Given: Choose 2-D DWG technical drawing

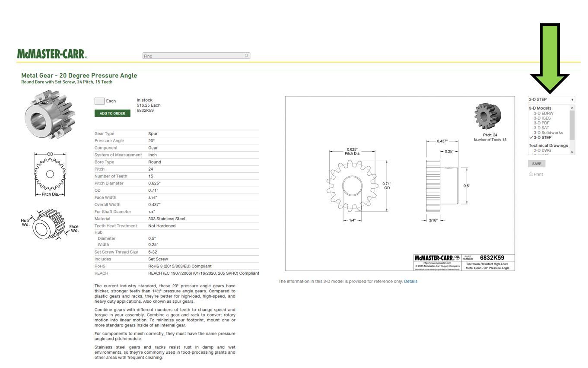Looking at the screenshot, I should click(x=542, y=150).
